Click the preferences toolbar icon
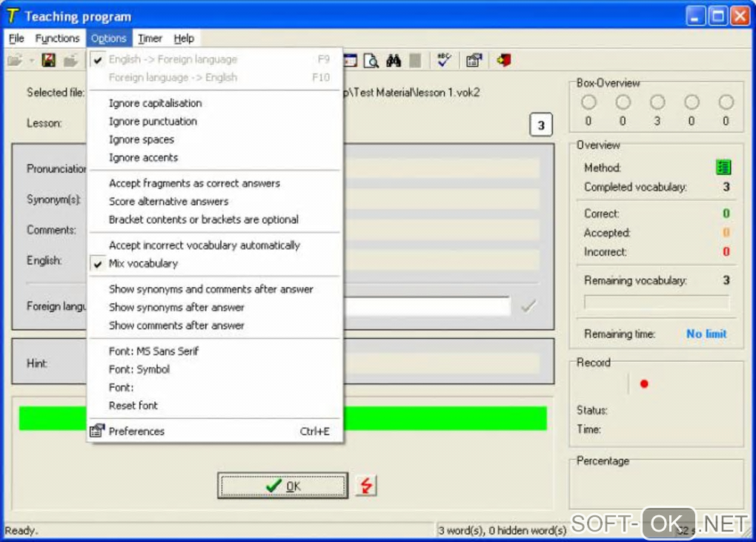756x542 pixels. tap(474, 61)
